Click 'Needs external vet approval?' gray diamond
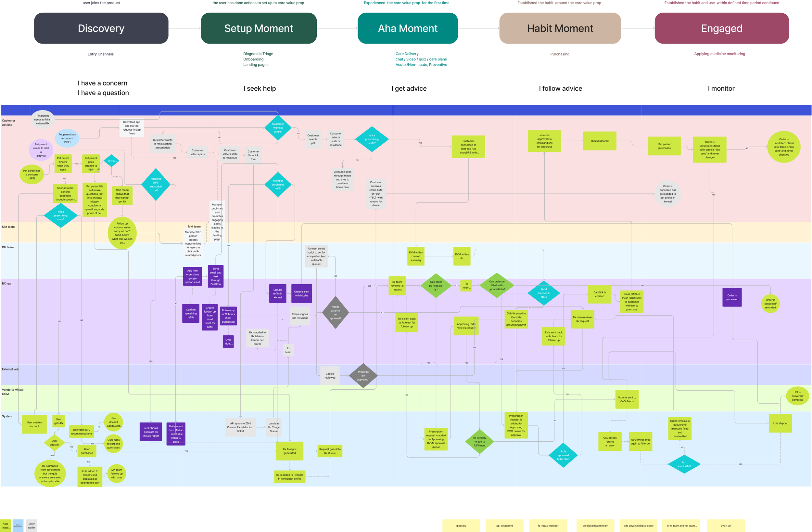The image size is (812, 532). click(x=336, y=312)
